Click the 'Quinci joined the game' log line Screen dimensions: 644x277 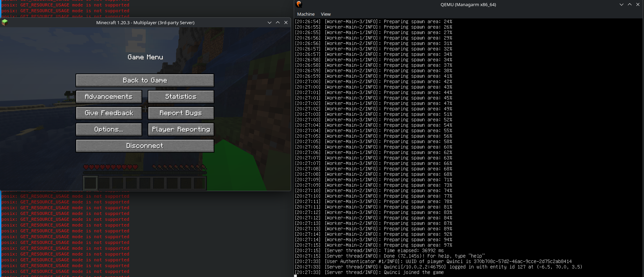click(x=369, y=272)
